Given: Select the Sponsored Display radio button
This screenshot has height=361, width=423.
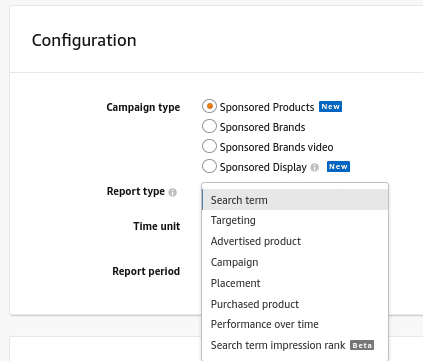Looking at the screenshot, I should click(209, 166).
